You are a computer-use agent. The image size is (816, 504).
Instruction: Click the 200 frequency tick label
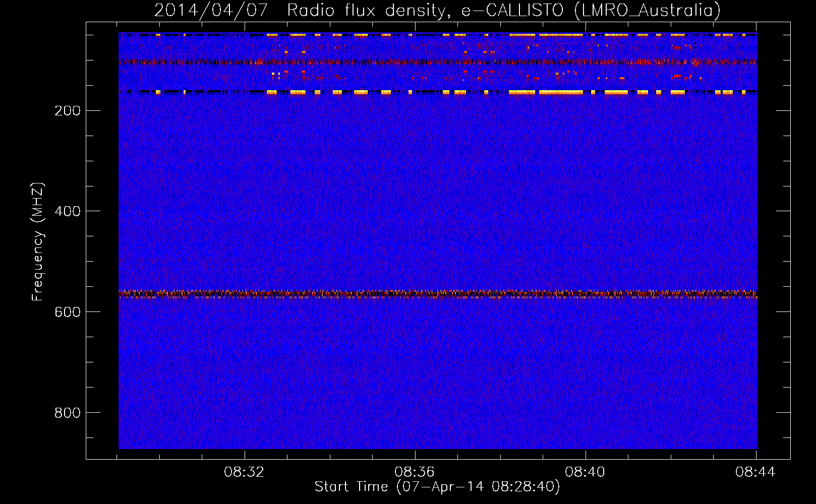(68, 110)
